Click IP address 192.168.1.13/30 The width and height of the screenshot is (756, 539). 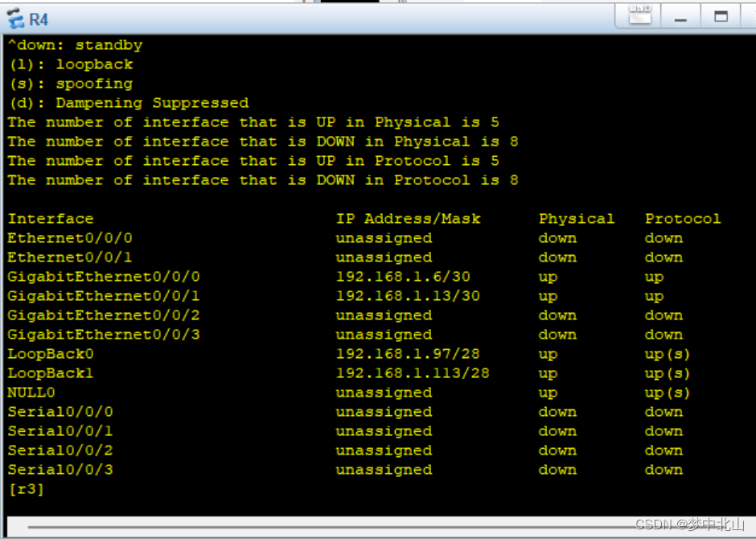point(408,295)
